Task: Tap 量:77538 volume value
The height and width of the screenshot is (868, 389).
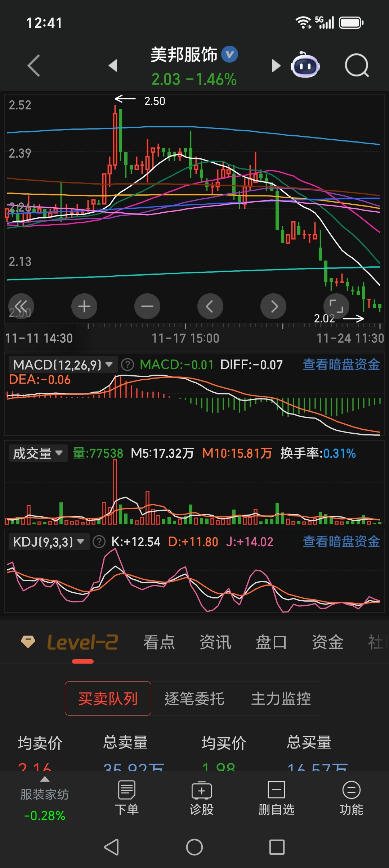Action: pyautogui.click(x=98, y=453)
